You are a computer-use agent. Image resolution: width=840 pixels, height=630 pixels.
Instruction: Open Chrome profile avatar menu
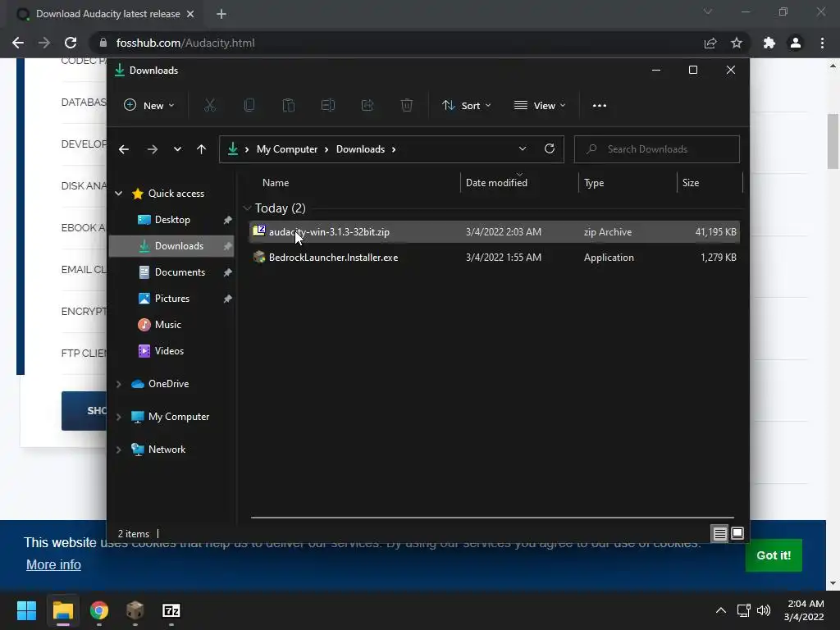[796, 43]
